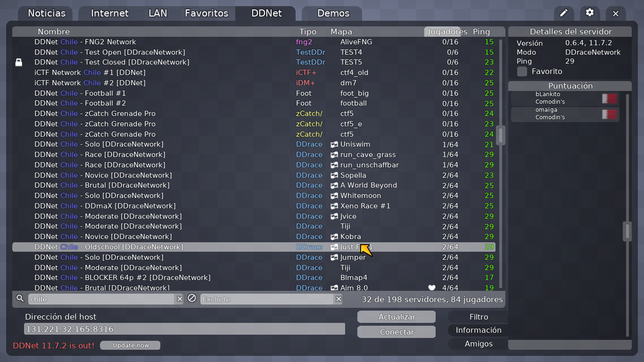Open the Filtro panel
The image size is (644, 362).
[478, 316]
